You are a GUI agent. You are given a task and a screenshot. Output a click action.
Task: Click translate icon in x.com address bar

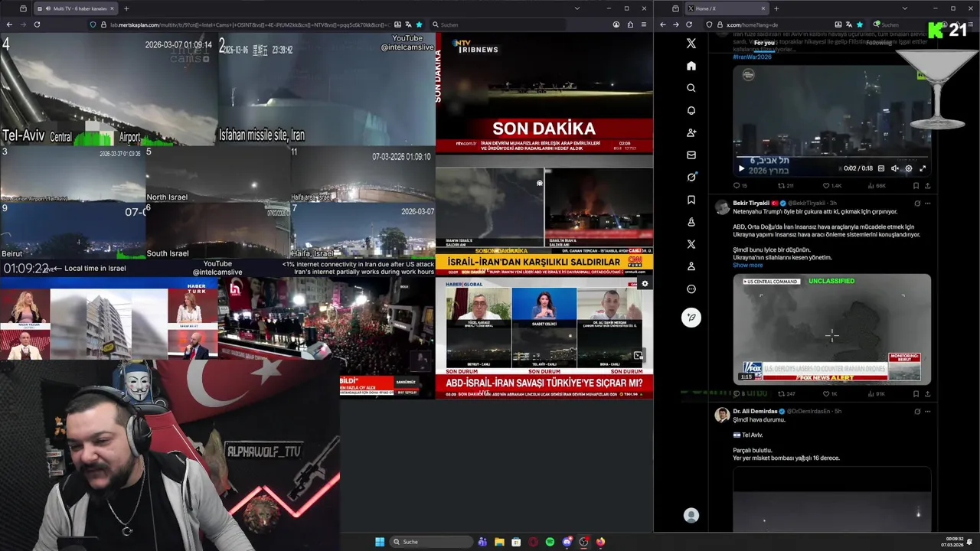[x=848, y=24]
